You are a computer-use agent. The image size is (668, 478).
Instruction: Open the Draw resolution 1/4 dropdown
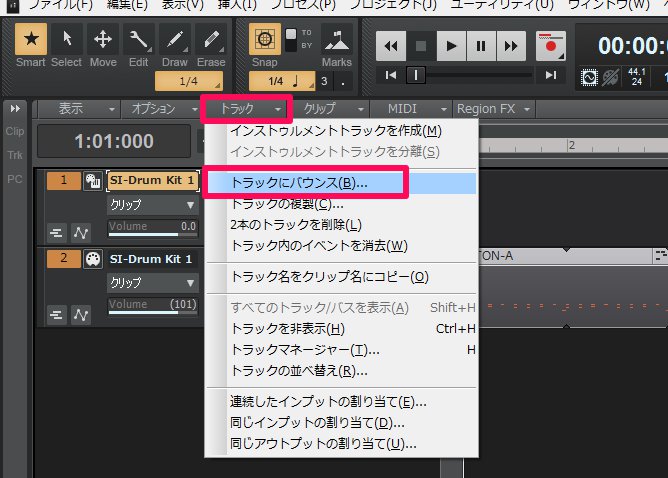[x=189, y=81]
